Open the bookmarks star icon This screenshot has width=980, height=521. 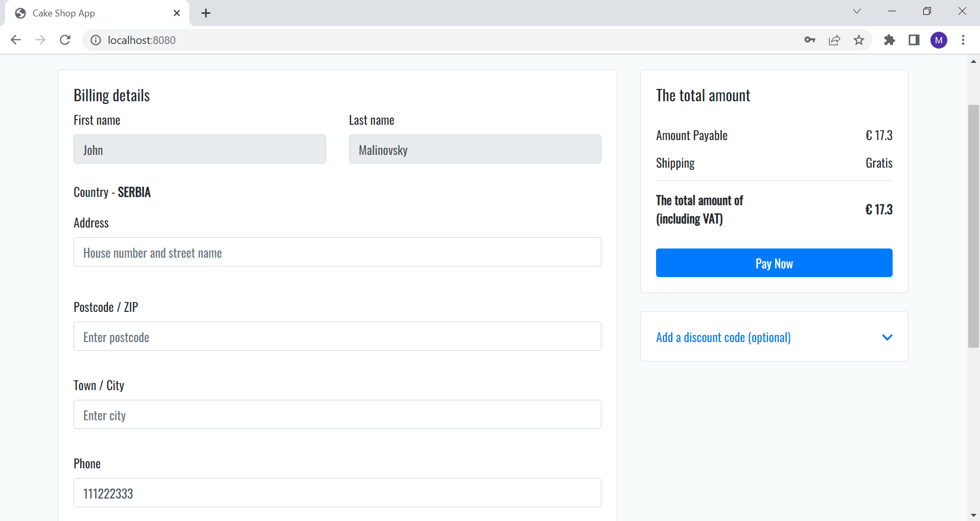[859, 40]
